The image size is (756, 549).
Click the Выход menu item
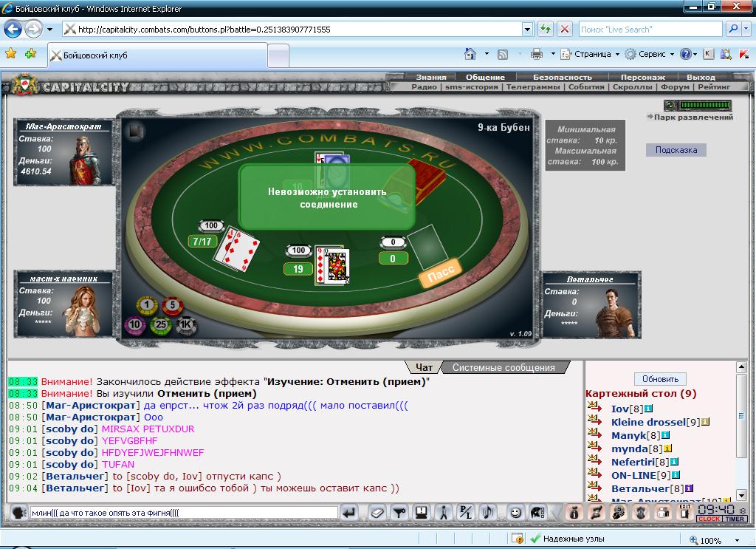coord(701,77)
